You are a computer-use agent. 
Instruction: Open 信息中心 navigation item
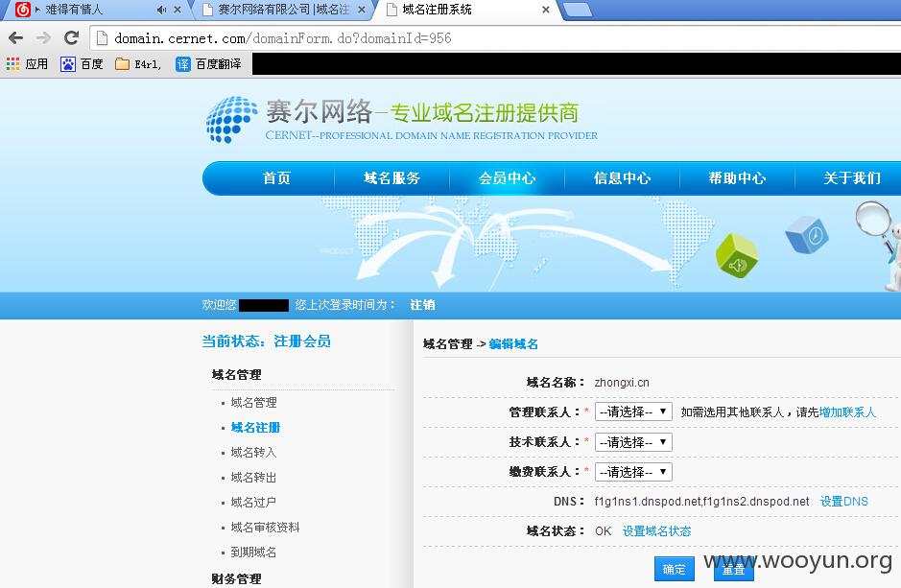tap(622, 178)
